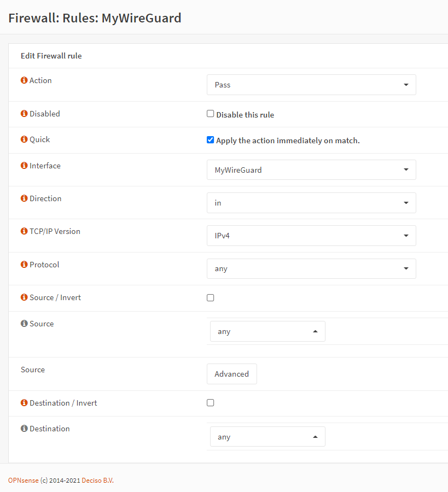448x492 pixels.
Task: Open the TCP/IP Version selector showing IPv4
Action: (311, 235)
